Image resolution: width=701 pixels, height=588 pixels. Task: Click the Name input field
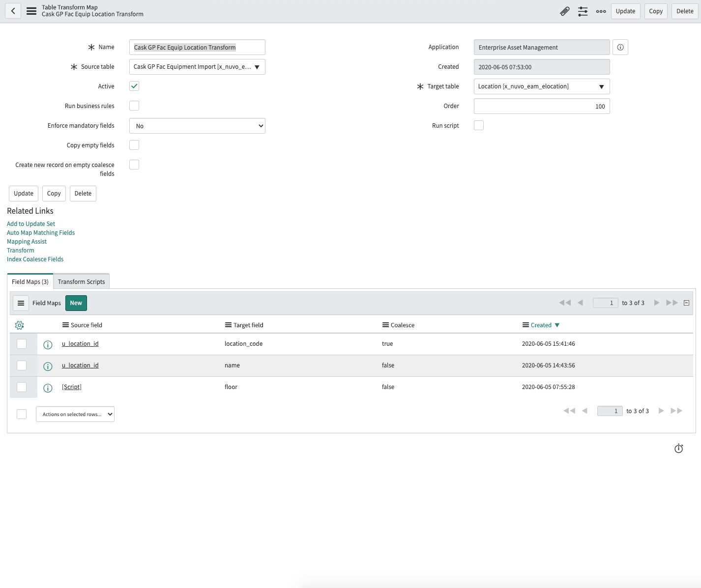pyautogui.click(x=197, y=47)
